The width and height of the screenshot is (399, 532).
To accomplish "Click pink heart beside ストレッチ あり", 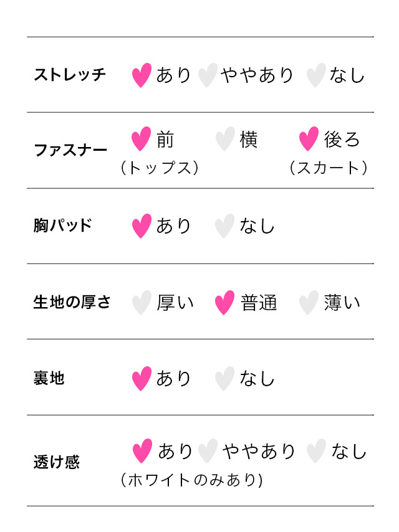I will 142,75.
